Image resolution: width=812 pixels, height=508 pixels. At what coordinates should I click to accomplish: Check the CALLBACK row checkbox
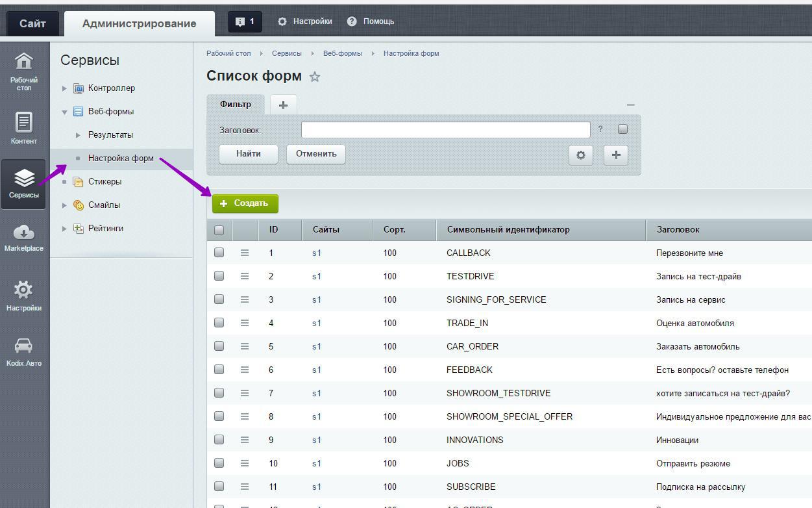pyautogui.click(x=219, y=253)
